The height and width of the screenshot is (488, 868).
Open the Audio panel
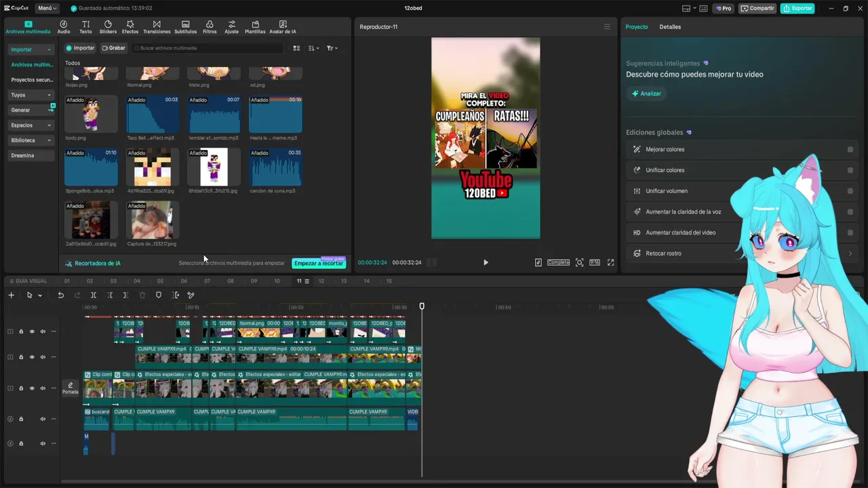pyautogui.click(x=64, y=27)
